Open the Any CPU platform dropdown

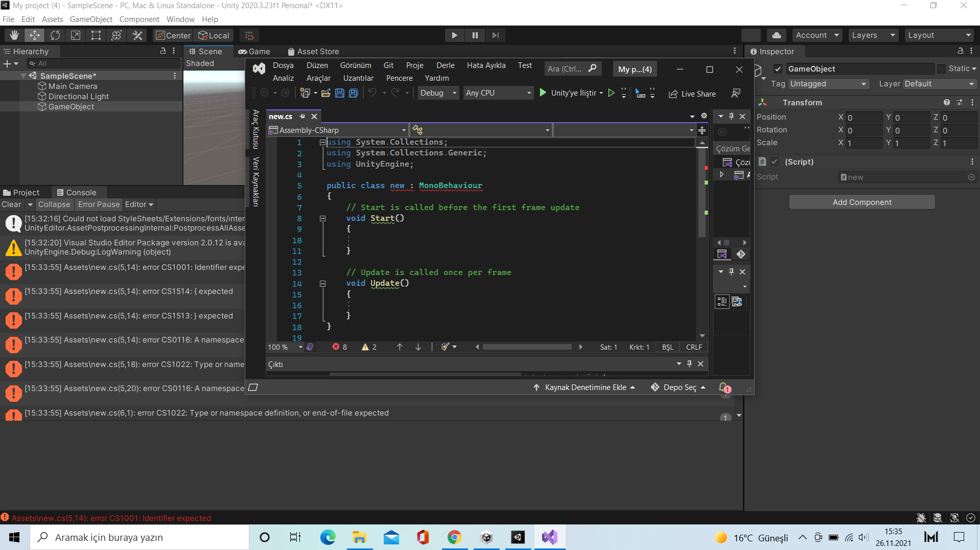498,93
